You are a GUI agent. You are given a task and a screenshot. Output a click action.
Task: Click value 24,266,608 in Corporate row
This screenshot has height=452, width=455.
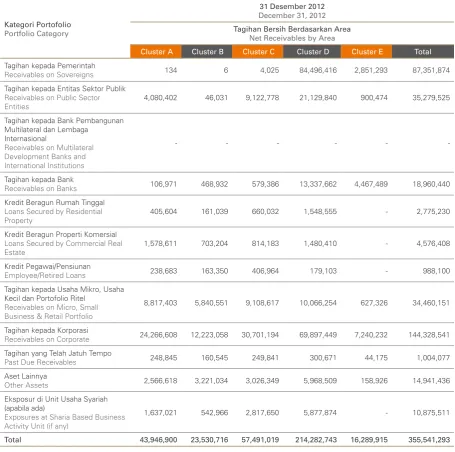click(158, 335)
